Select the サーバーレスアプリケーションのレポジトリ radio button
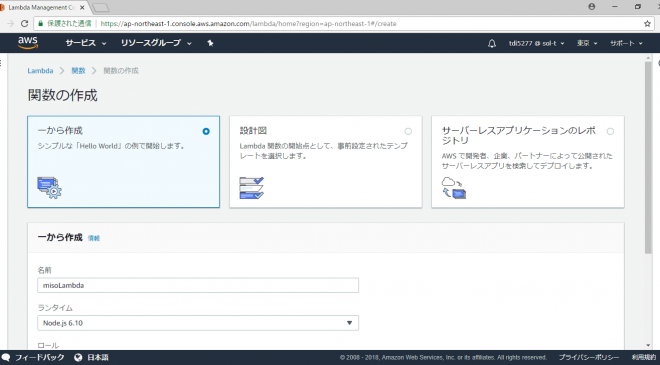This screenshot has height=365, width=660. pos(610,131)
